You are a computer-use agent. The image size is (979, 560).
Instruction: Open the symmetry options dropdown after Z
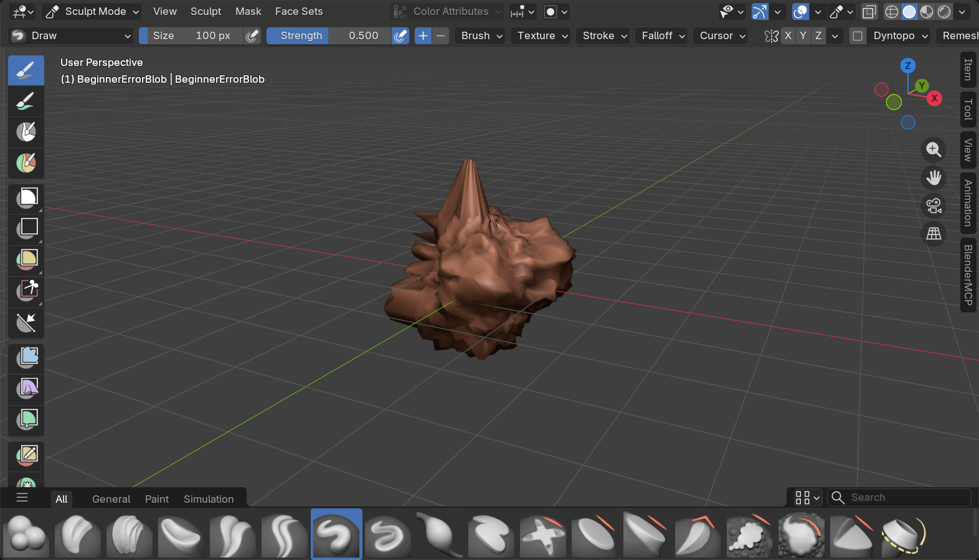835,36
